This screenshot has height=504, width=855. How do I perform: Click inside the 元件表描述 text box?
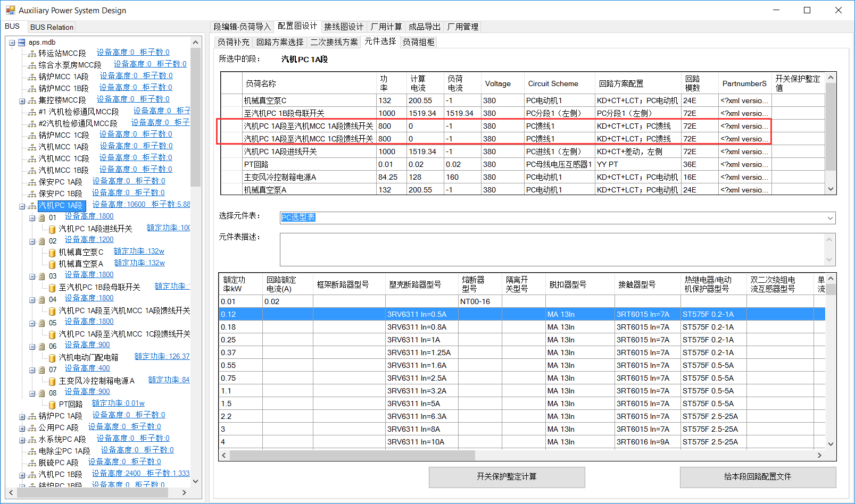point(553,249)
